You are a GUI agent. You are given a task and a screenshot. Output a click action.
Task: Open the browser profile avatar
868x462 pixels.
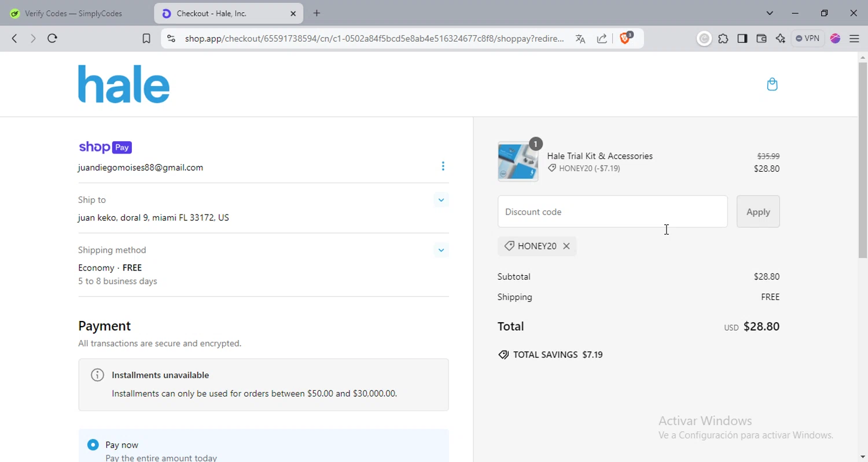coord(835,39)
